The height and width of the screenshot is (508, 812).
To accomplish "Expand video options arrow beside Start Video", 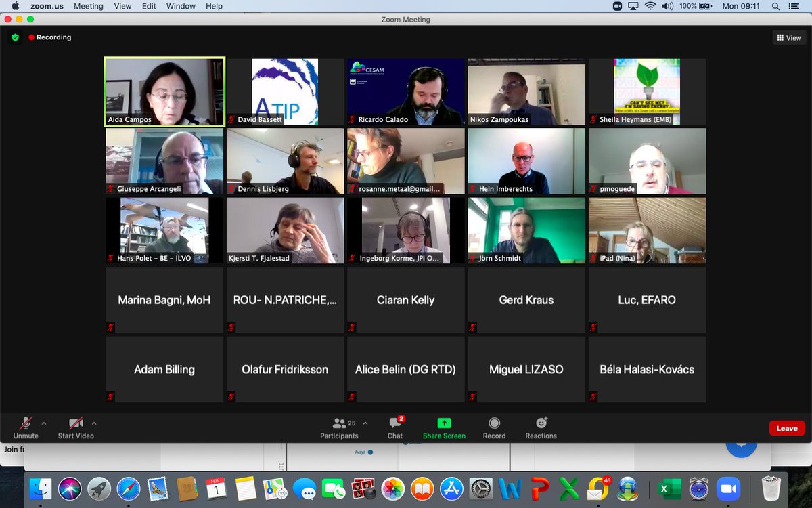I will (x=94, y=423).
